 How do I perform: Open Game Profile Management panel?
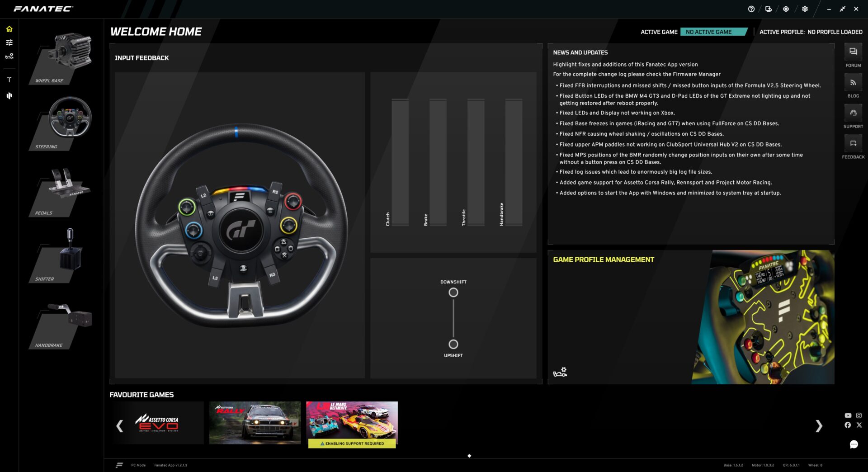click(x=690, y=317)
